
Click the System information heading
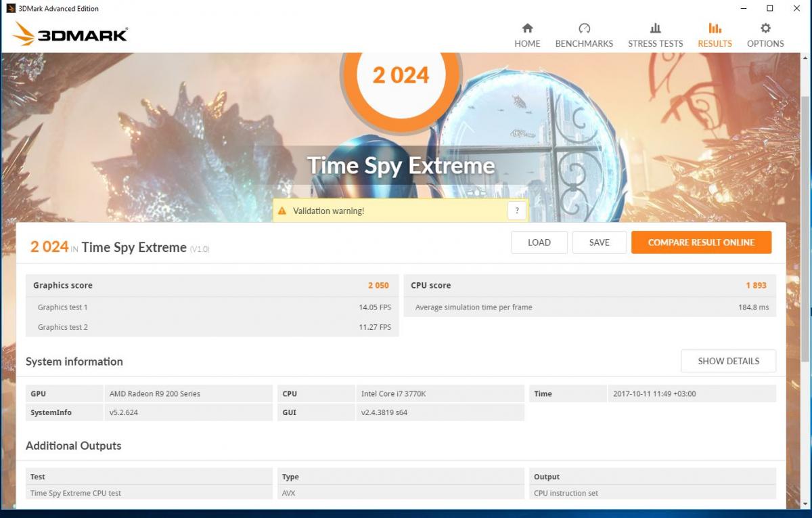(74, 362)
